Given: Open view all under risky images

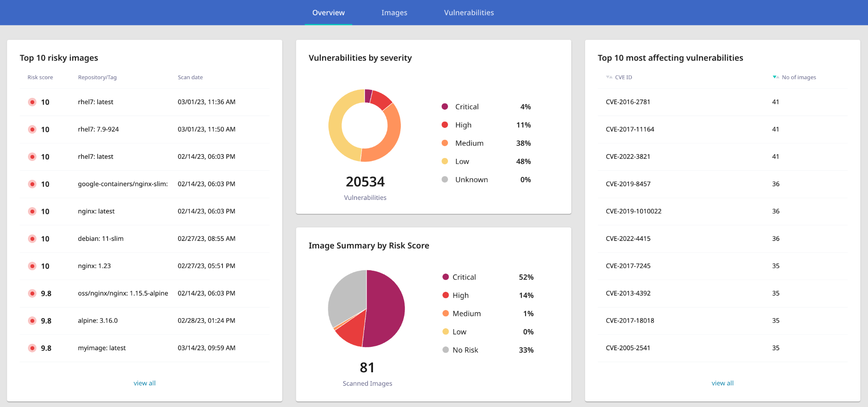Looking at the screenshot, I should click(x=145, y=383).
